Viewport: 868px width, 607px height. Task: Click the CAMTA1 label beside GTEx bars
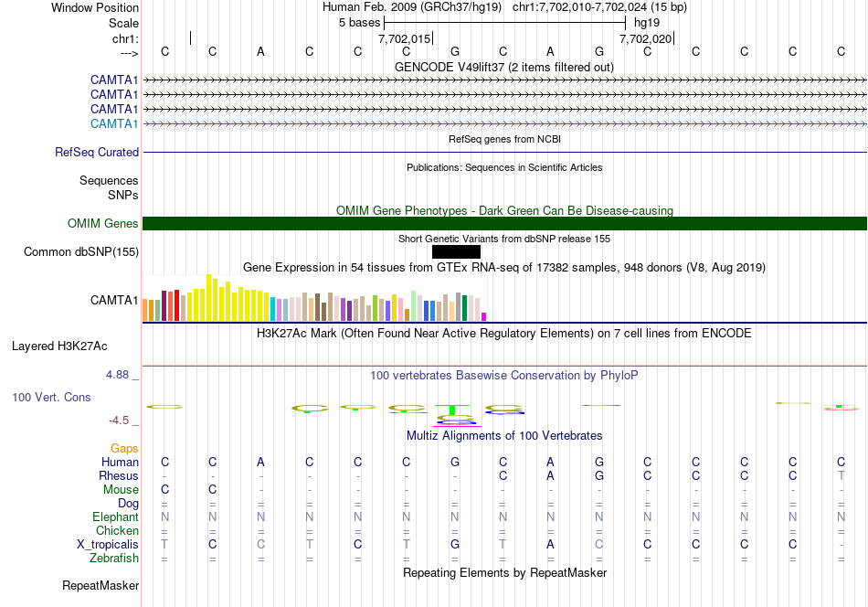tap(114, 300)
